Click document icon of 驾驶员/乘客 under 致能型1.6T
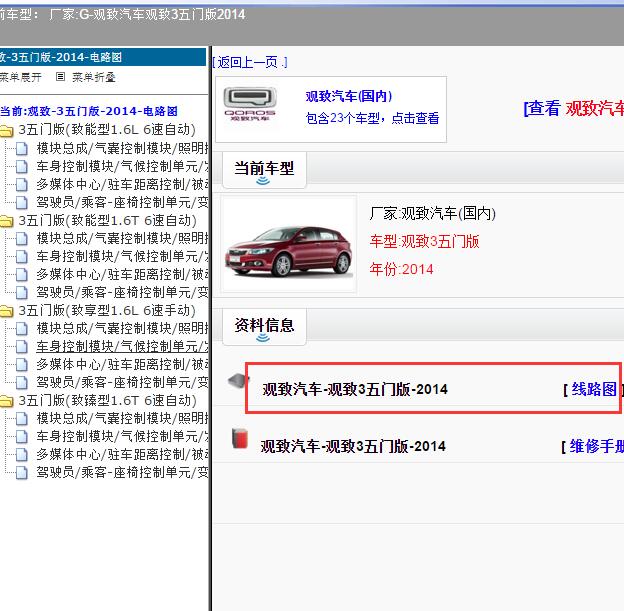 [x=21, y=293]
